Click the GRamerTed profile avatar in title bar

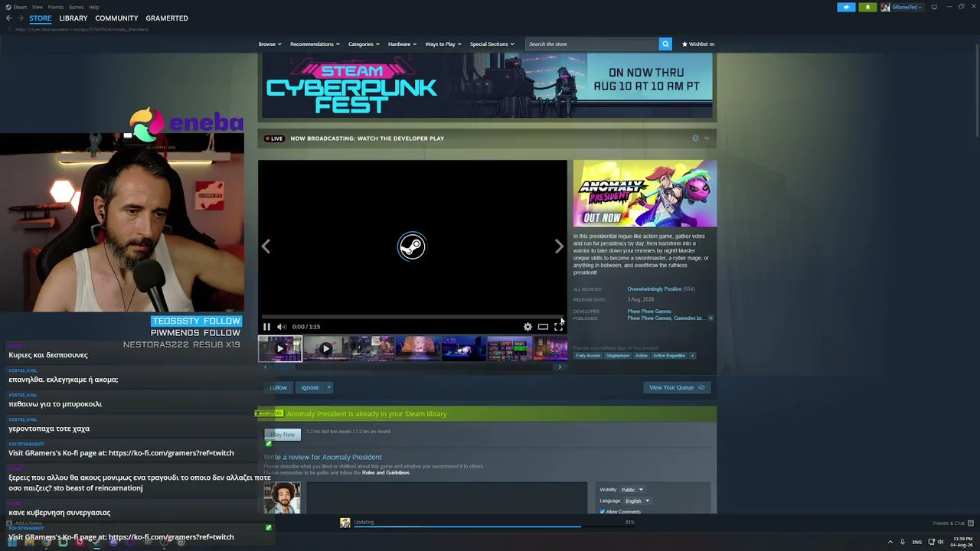coord(885,7)
